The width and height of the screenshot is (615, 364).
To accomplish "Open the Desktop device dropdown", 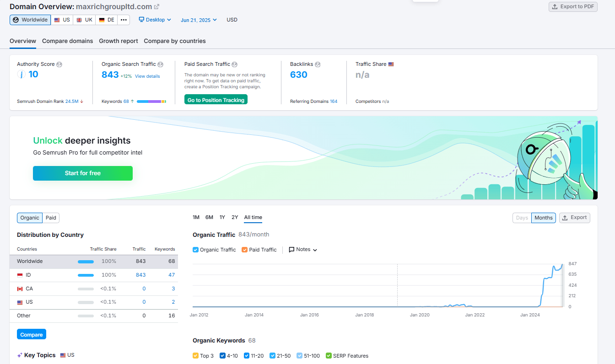I will [155, 20].
